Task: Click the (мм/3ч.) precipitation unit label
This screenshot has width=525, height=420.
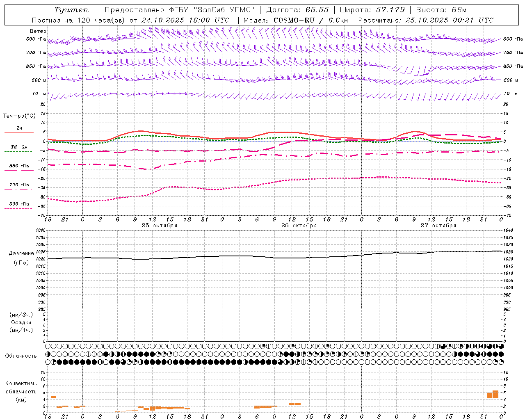Action: coord(21,315)
